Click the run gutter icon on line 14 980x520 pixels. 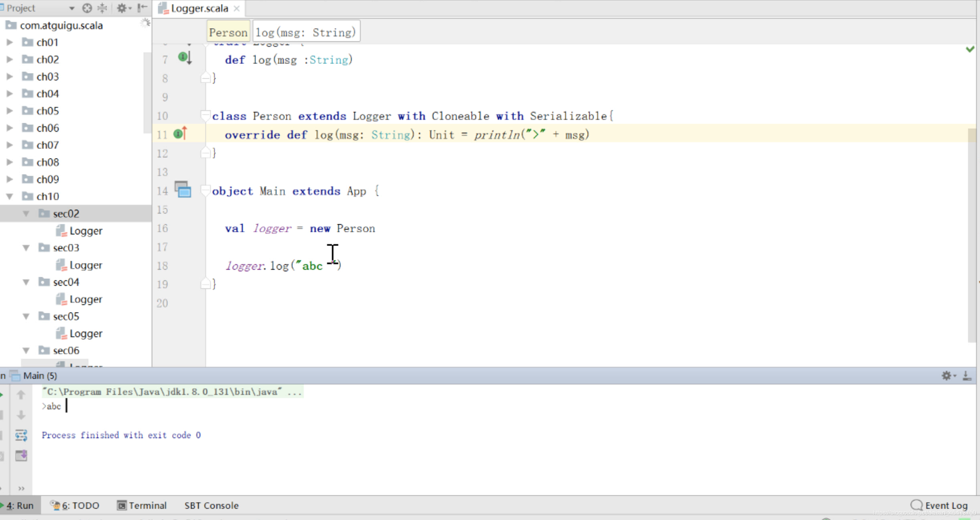click(x=183, y=189)
